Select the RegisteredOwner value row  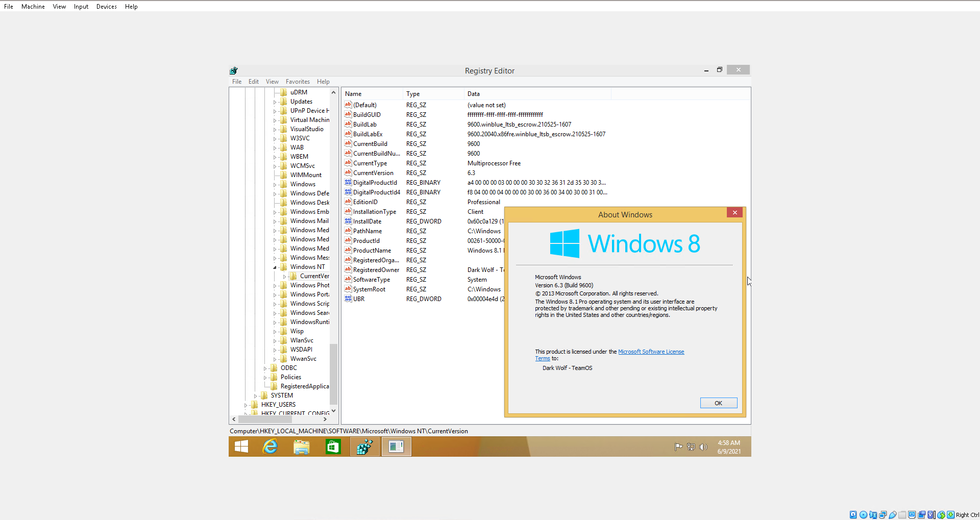click(424, 270)
